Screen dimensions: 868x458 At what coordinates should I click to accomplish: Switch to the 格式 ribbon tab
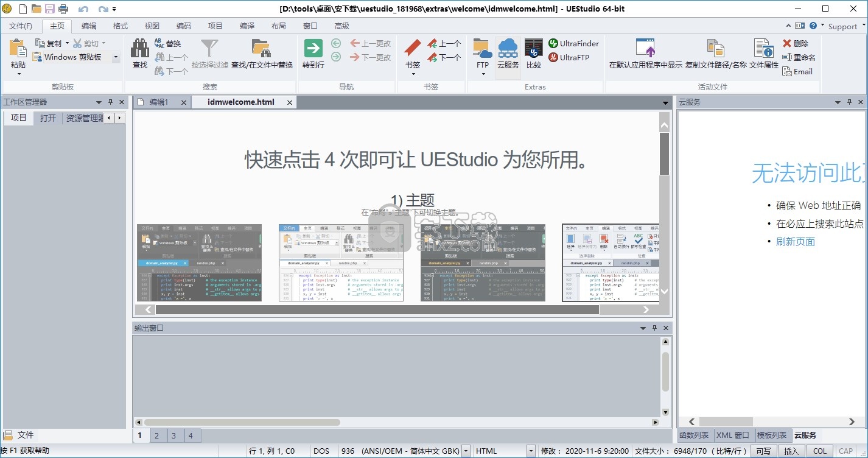pyautogui.click(x=121, y=26)
